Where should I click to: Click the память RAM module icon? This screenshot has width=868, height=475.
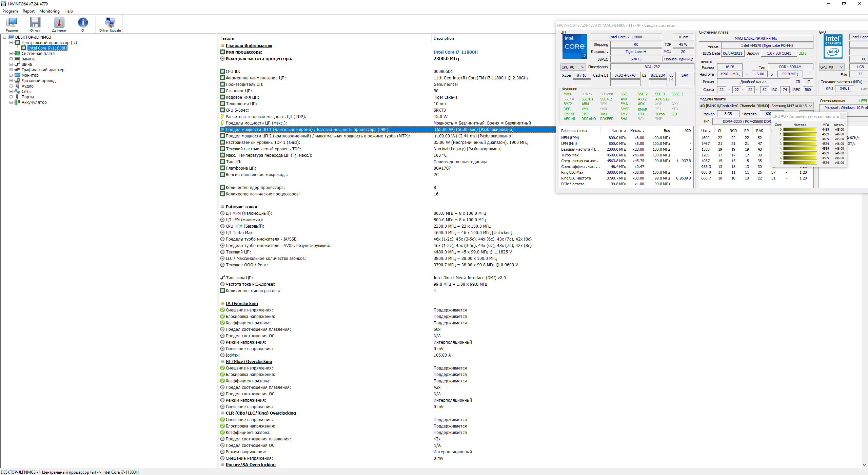click(17, 59)
